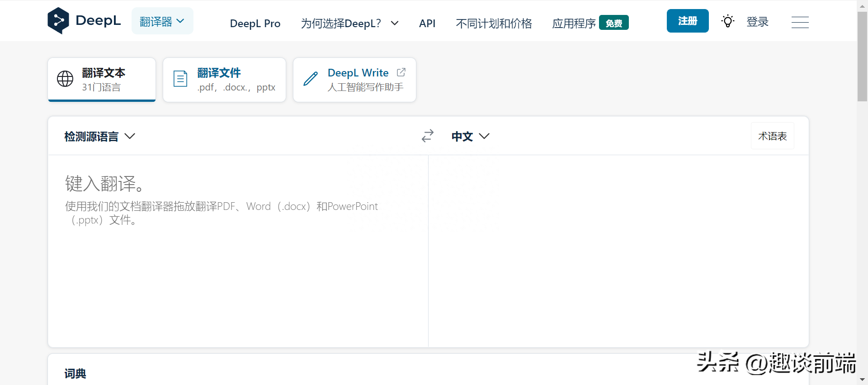The image size is (868, 385).
Task: Click the 词典 dictionary heading
Action: [75, 373]
